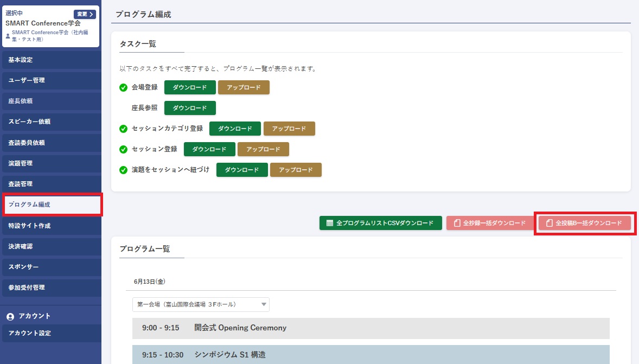Click the 開会式 Opening Ceremony program row
Viewport: 639px width, 364px height.
coord(370,328)
